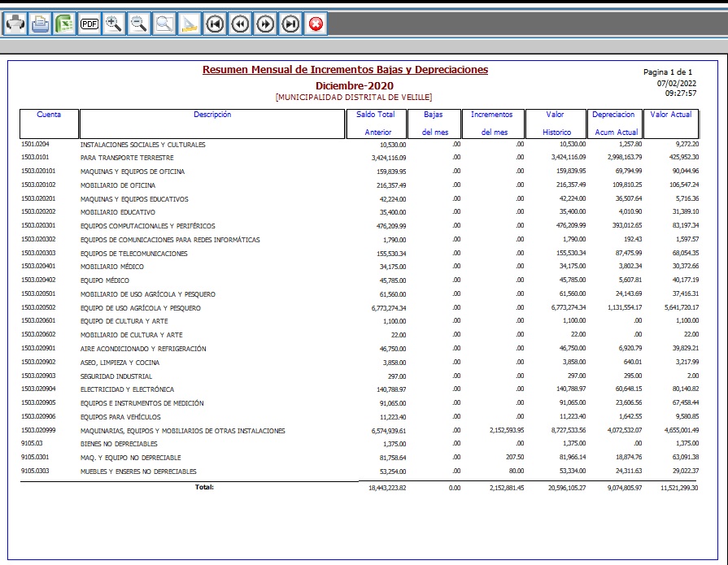Screen dimensions: 728x565
Task: Click total current value 11,521,299.30
Action: point(679,488)
